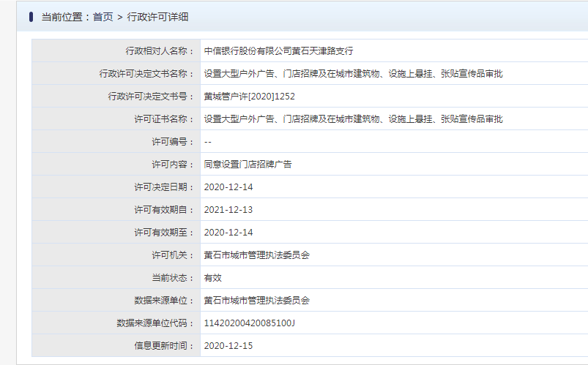
Task: Click the certificate name value beside 许可证书名称
Action: (353, 119)
